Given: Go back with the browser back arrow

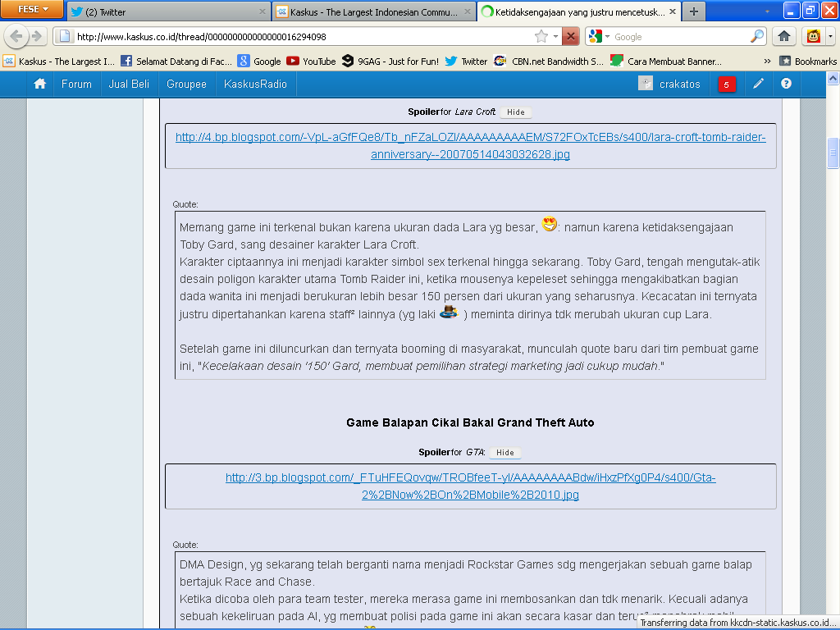Looking at the screenshot, I should [x=16, y=36].
